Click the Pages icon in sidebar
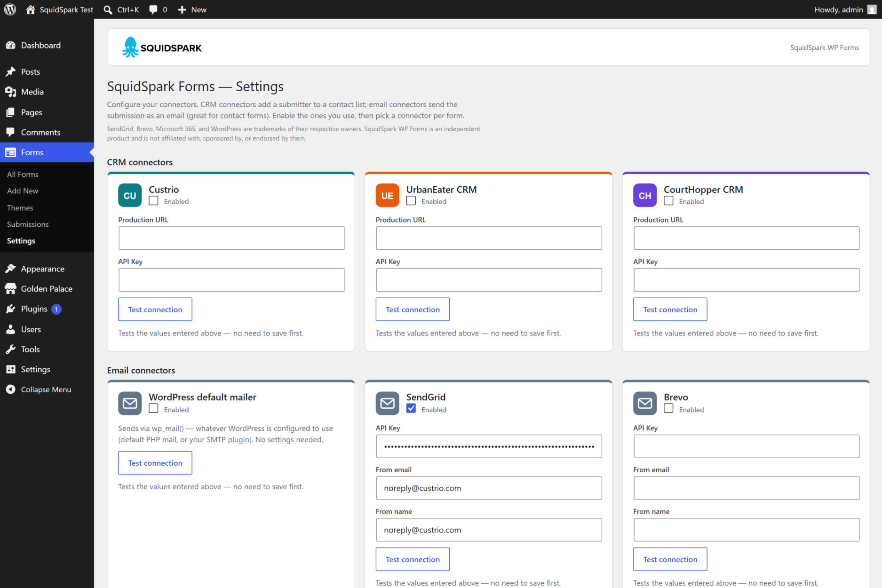The image size is (882, 588). pyautogui.click(x=10, y=112)
